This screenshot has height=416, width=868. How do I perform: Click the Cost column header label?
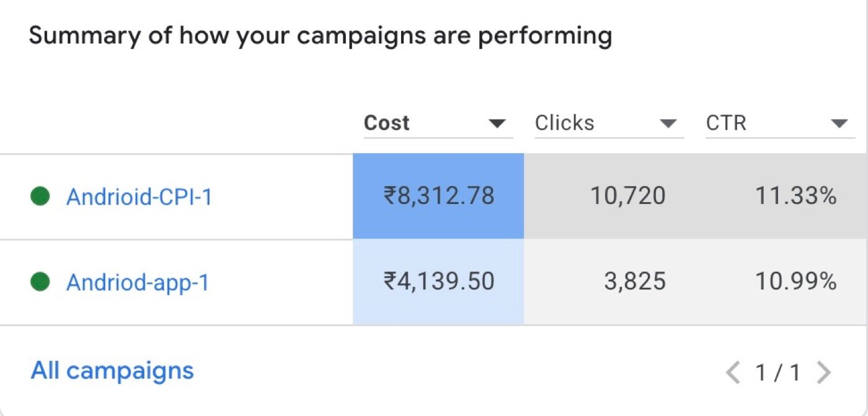click(x=387, y=123)
